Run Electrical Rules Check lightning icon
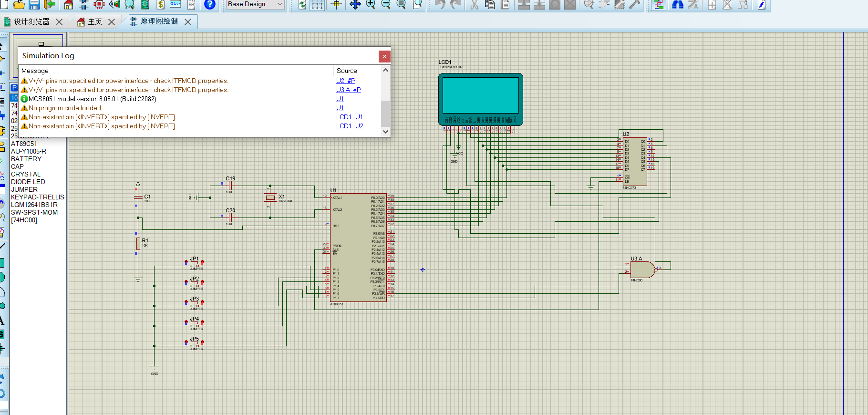 coord(762,5)
